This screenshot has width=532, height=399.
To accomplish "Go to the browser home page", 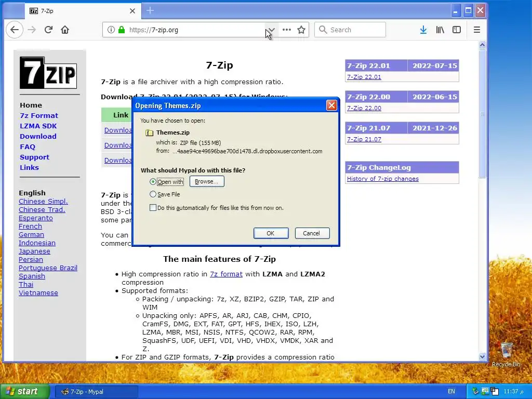I will tap(65, 30).
